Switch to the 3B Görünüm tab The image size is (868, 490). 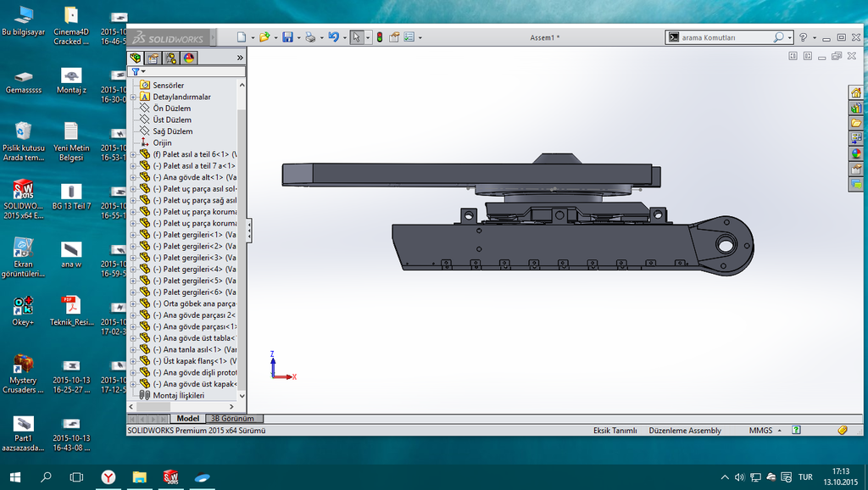click(231, 419)
